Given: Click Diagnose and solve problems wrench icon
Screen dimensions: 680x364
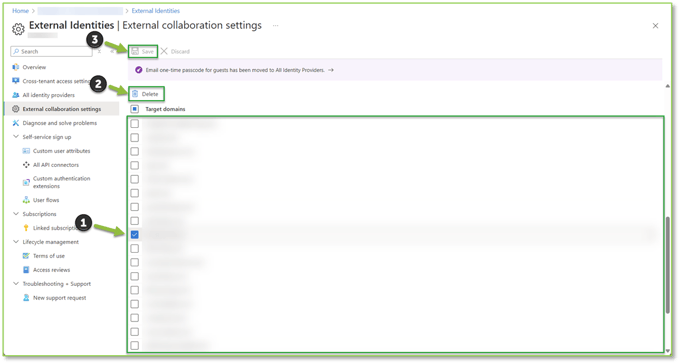Looking at the screenshot, I should click(x=16, y=123).
